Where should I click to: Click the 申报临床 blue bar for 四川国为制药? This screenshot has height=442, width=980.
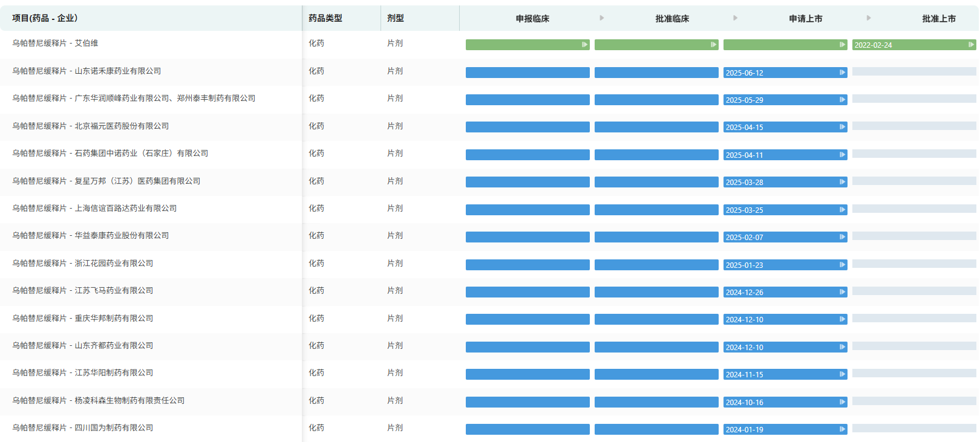coord(528,429)
